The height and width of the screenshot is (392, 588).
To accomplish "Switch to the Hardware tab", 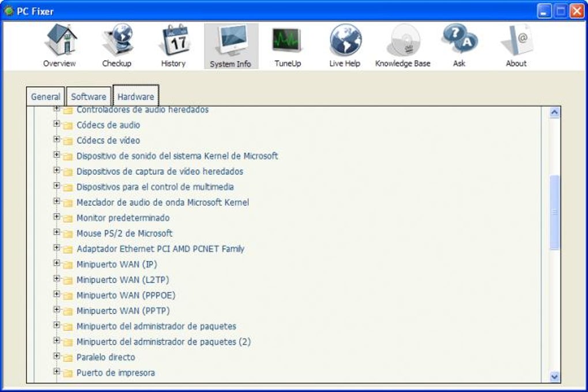I will (x=135, y=96).
